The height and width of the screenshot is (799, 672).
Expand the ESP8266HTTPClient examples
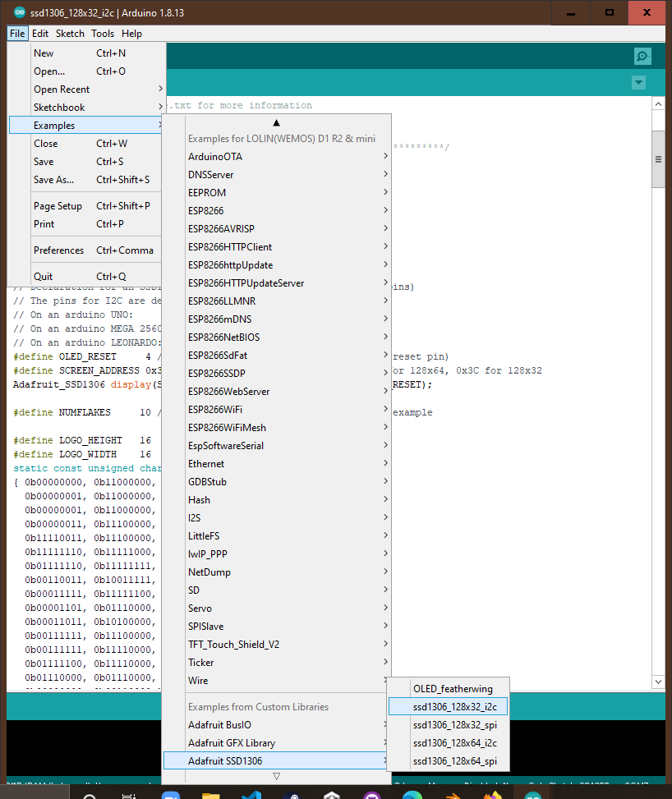tap(277, 247)
